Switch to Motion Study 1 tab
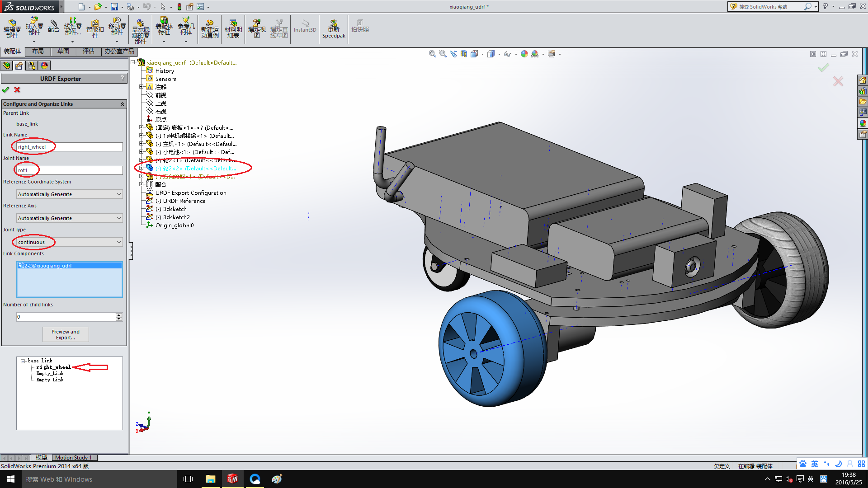 73,457
